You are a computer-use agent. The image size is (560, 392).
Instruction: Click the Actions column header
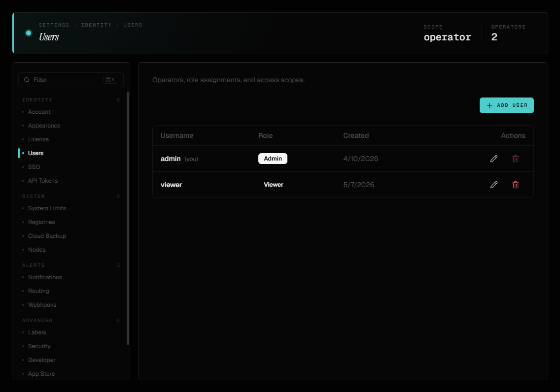pyautogui.click(x=513, y=135)
